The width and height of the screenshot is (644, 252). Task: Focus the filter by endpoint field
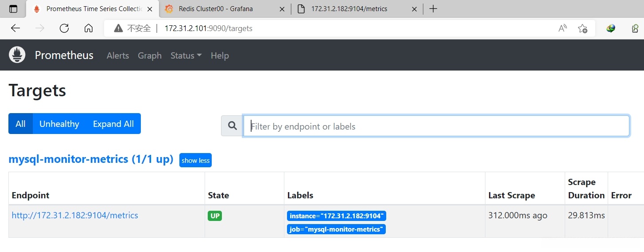click(436, 126)
